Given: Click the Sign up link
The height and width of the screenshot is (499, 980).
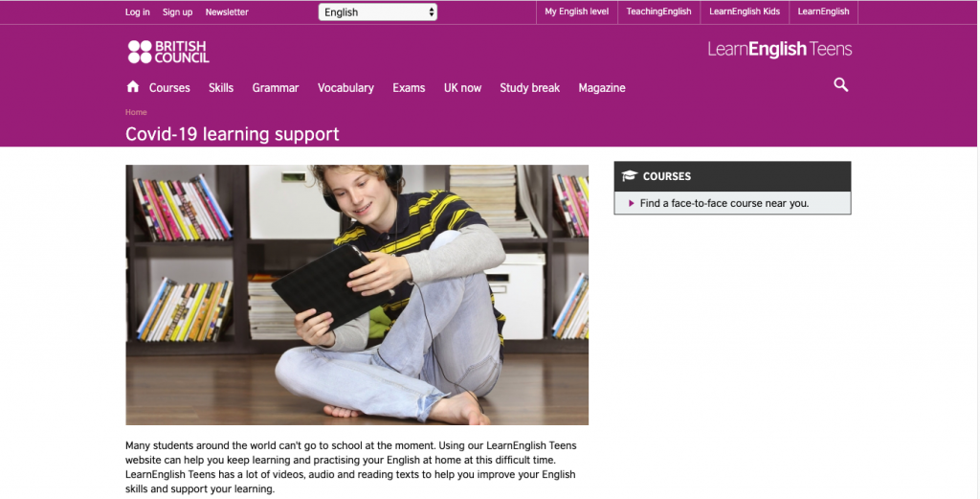Looking at the screenshot, I should 177,11.
